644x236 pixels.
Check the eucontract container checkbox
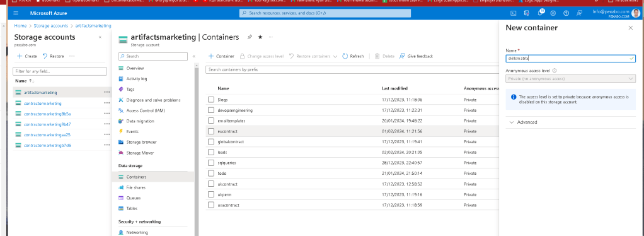coord(211,131)
